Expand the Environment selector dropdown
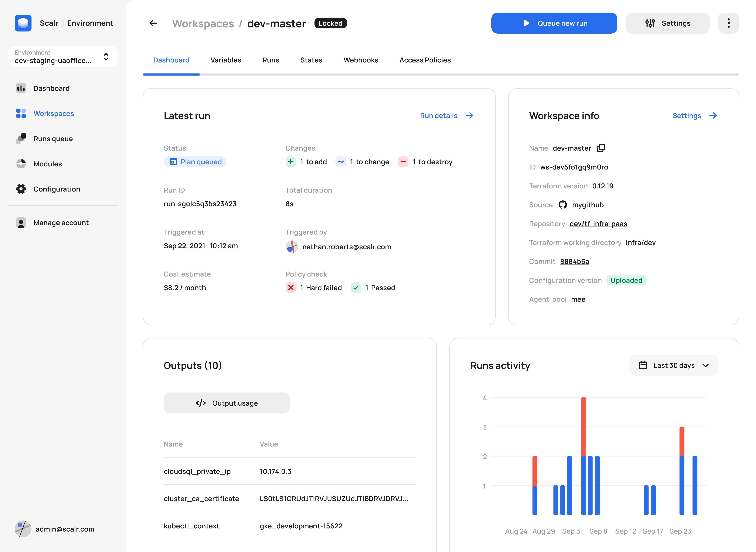756x552 pixels. tap(106, 57)
